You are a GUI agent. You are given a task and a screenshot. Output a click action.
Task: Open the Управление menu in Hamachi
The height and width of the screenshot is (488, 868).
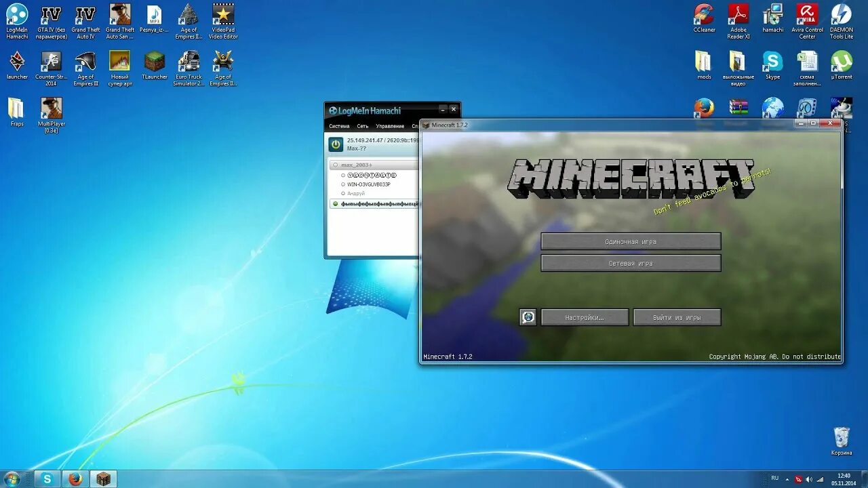click(390, 126)
